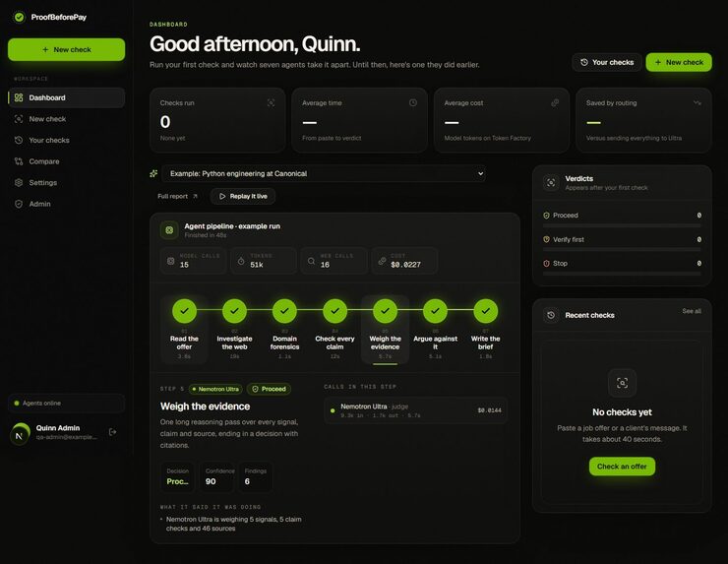Image resolution: width=728 pixels, height=564 pixels.
Task: Click the Cost stat showing $0.0227
Action: coord(404,261)
